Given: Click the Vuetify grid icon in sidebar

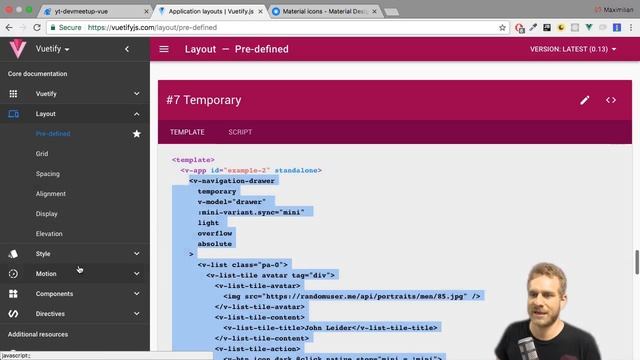Looking at the screenshot, I should (x=13, y=94).
